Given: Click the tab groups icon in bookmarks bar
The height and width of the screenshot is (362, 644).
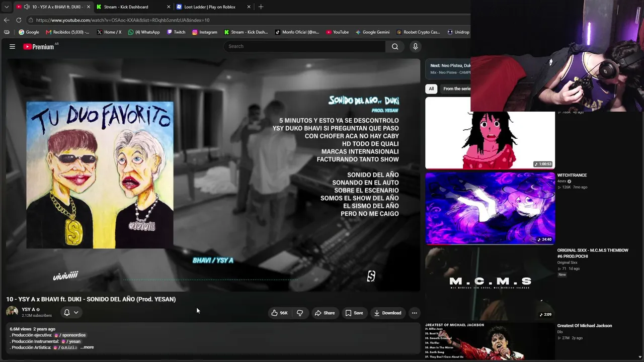Looking at the screenshot, I should tap(7, 32).
